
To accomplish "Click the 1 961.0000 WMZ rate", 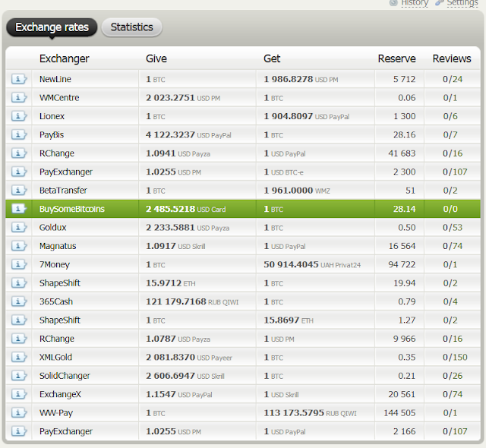I will click(297, 191).
